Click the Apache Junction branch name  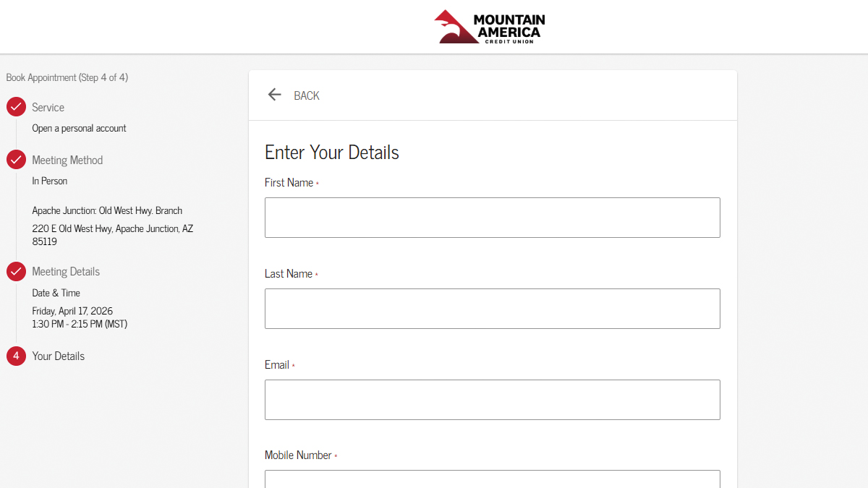[107, 210]
